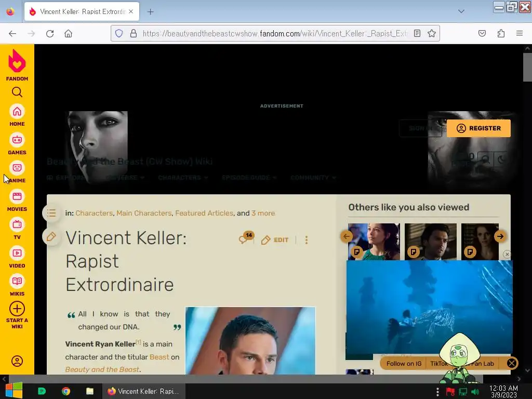Open the VIDEO section
This screenshot has width=532, height=399.
[x=17, y=257]
